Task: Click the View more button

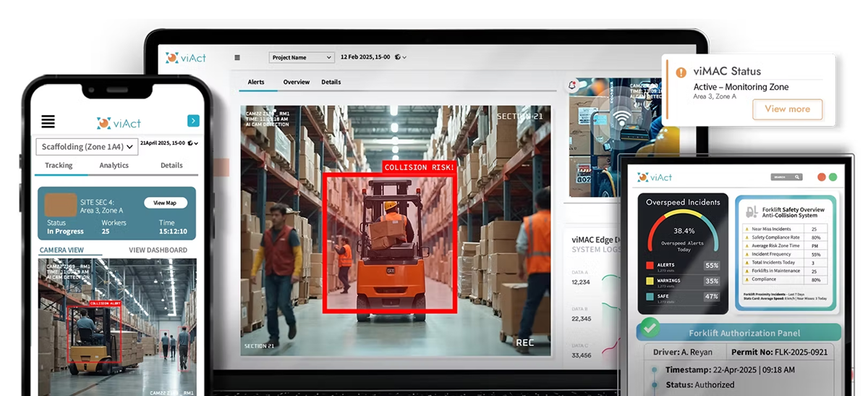Action: click(787, 109)
